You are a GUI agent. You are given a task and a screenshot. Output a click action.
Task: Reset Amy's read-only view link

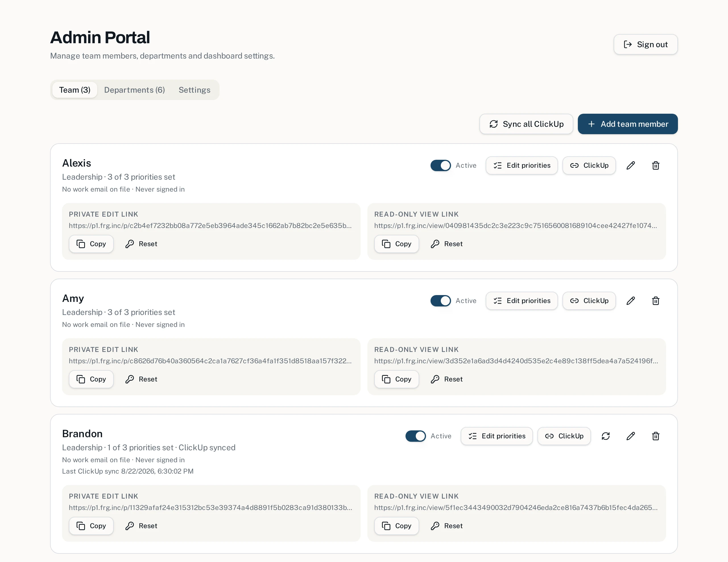coord(447,379)
